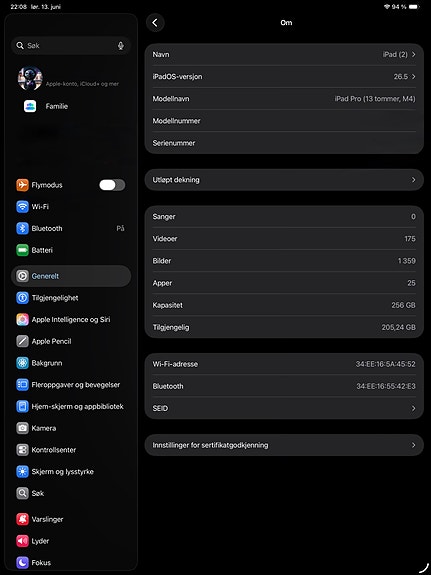Select Varslinger label in sidebar
431x575 pixels.
(x=47, y=519)
